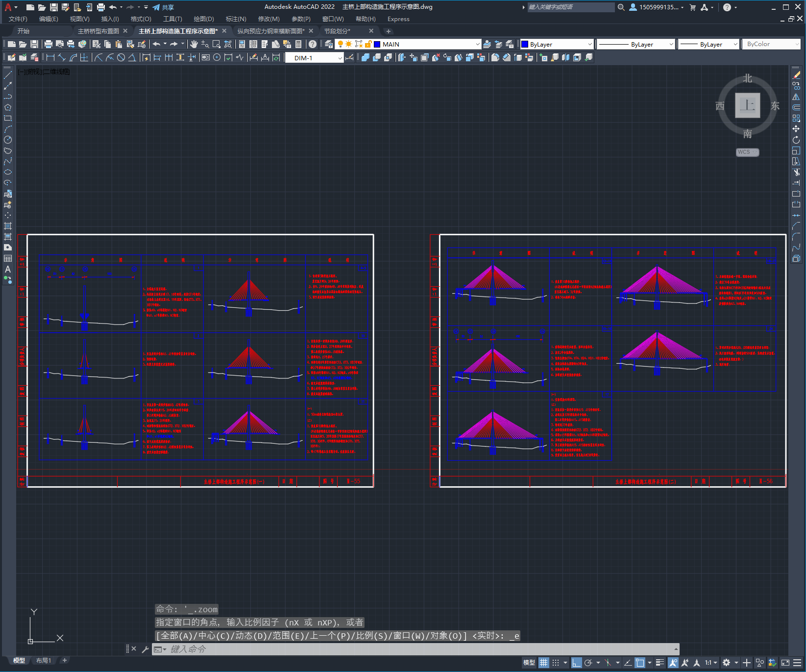Click the Rotate tool in modify toolbar
806x672 pixels.
point(796,140)
